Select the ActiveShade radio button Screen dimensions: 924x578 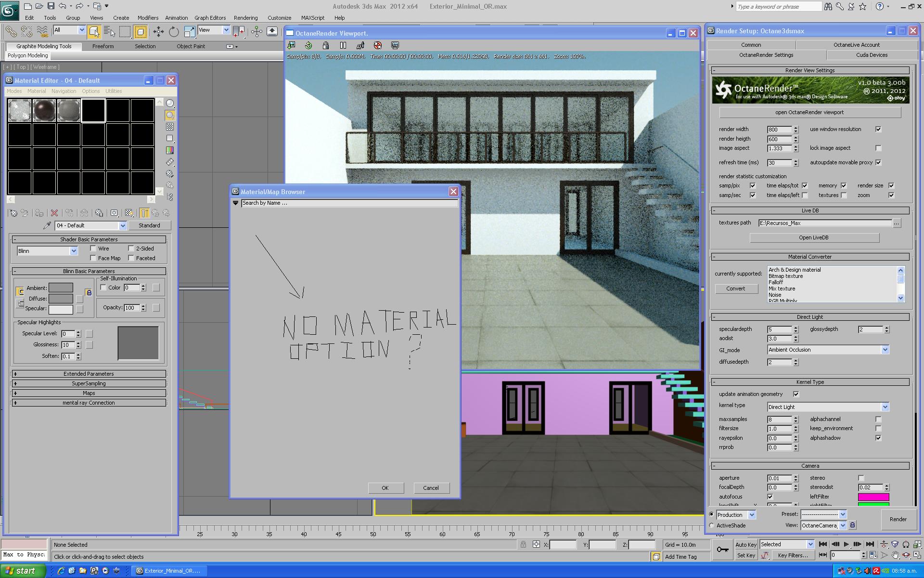712,525
